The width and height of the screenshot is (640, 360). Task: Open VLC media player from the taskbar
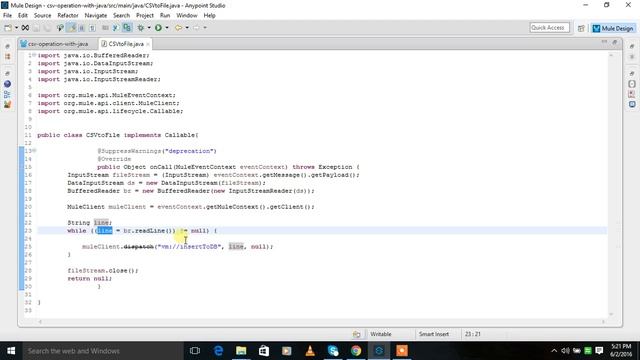coord(310,351)
